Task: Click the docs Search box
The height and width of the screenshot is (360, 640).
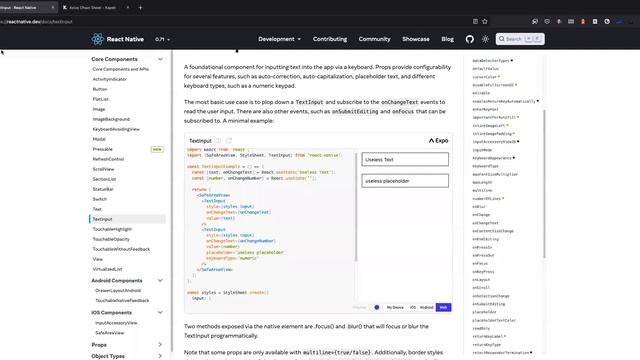Action: pos(520,39)
